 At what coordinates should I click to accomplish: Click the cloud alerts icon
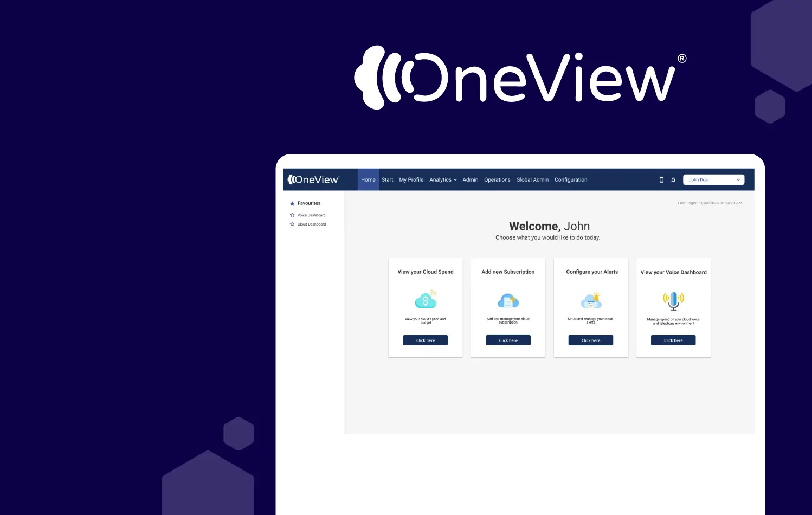[x=591, y=300]
